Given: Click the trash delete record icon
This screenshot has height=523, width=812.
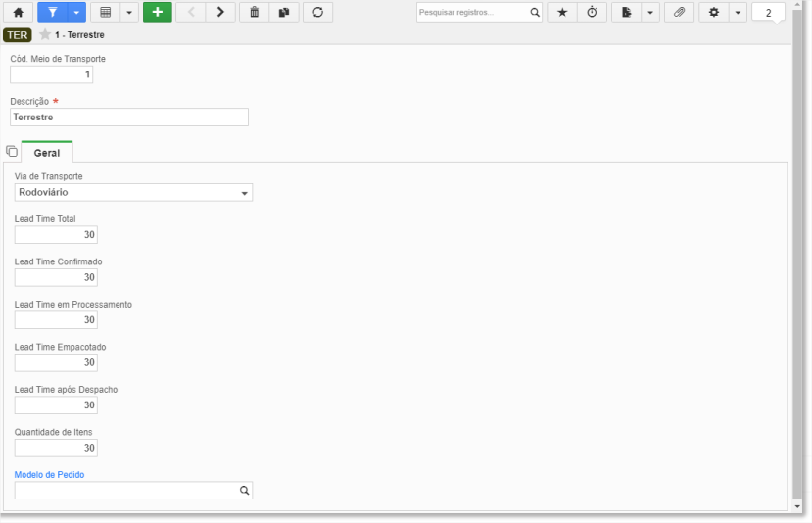Looking at the screenshot, I should click(255, 13).
